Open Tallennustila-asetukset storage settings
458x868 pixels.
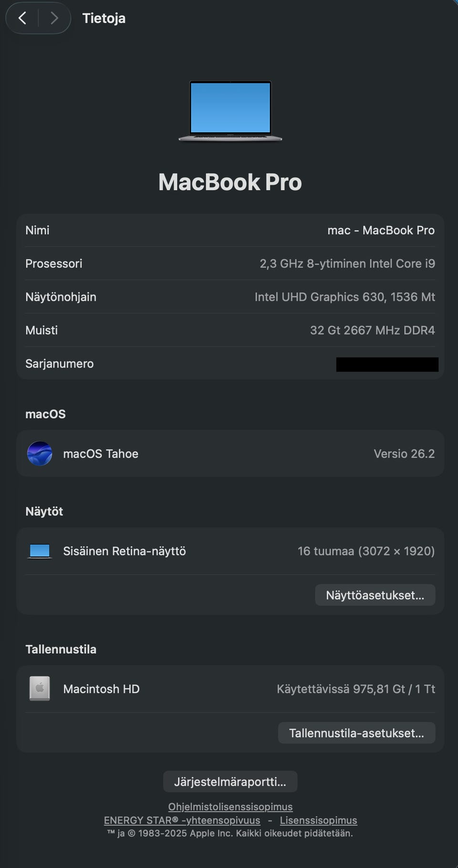tap(356, 733)
